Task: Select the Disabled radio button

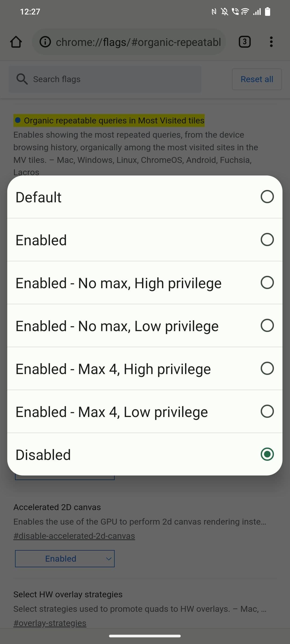Action: [267, 454]
